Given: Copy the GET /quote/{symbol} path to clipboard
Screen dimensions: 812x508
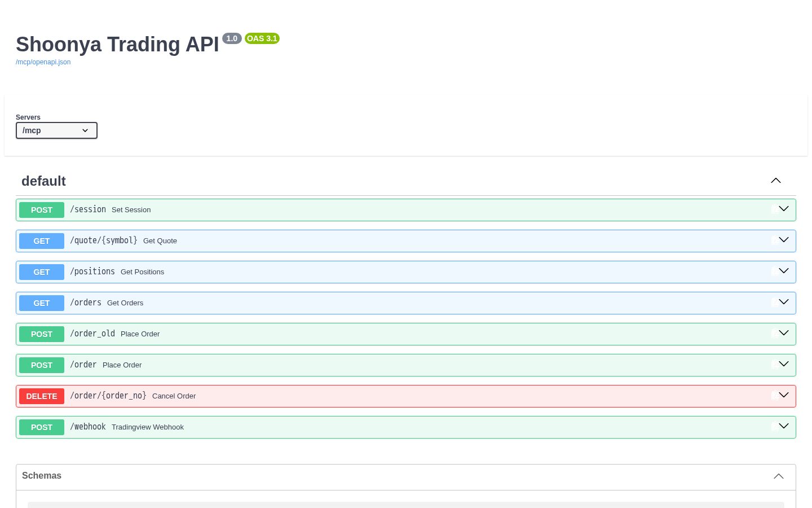Looking at the screenshot, I should pyautogui.click(x=775, y=240).
